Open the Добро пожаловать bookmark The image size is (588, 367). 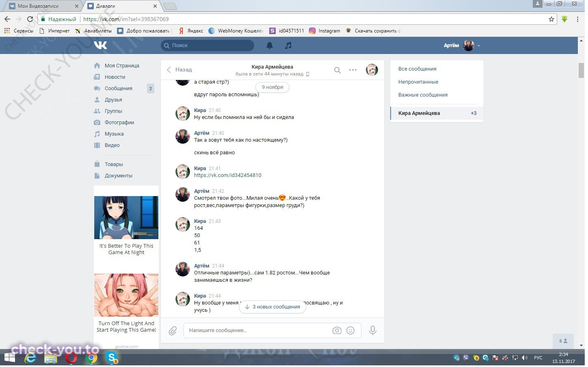point(144,31)
